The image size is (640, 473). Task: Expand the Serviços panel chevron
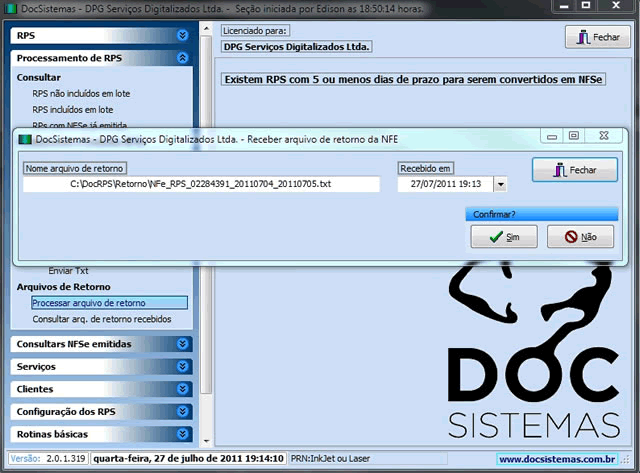pyautogui.click(x=182, y=366)
